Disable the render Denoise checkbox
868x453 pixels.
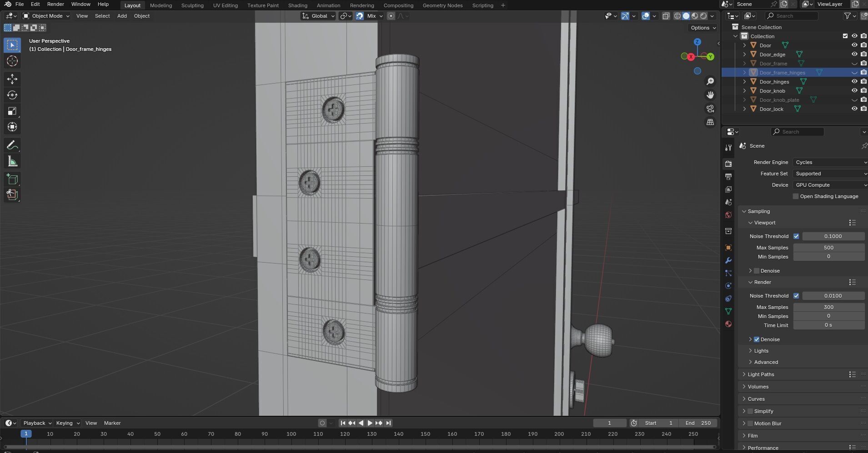[x=757, y=339]
